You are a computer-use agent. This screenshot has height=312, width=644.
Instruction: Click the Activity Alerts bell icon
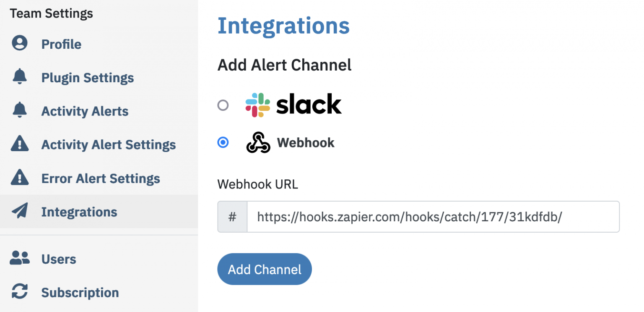[x=19, y=111]
